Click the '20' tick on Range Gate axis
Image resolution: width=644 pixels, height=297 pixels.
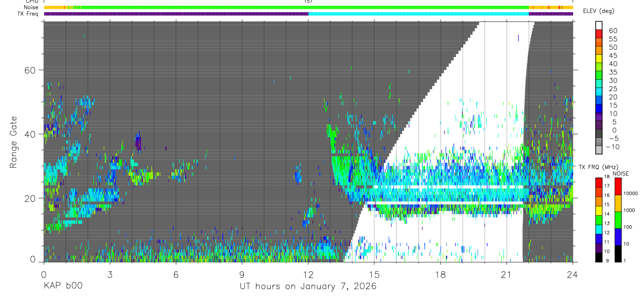coord(30,198)
